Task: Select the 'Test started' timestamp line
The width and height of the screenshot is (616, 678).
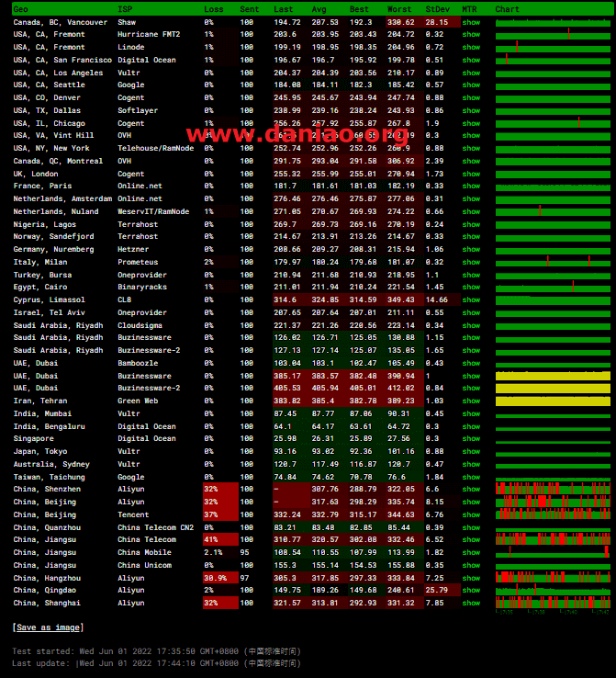Action: click(156, 651)
